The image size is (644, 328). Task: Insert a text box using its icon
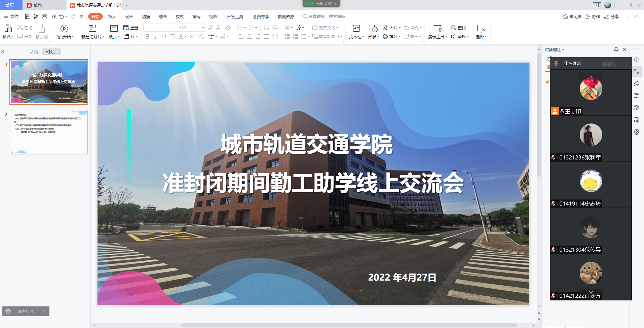pyautogui.click(x=356, y=29)
